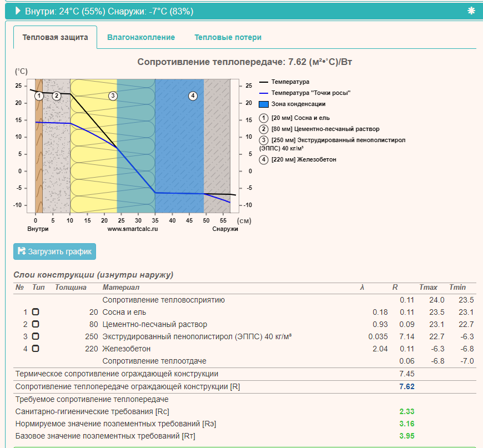Click the blue Зона конденсации legend swatch
The height and width of the screenshot is (448, 483).
click(x=264, y=104)
